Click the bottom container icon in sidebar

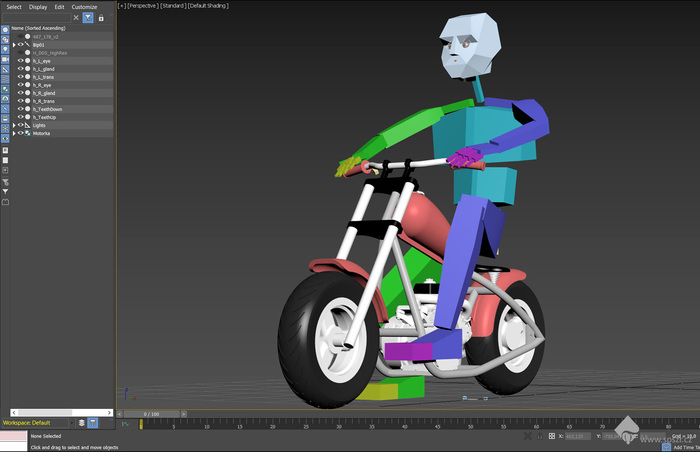5,202
